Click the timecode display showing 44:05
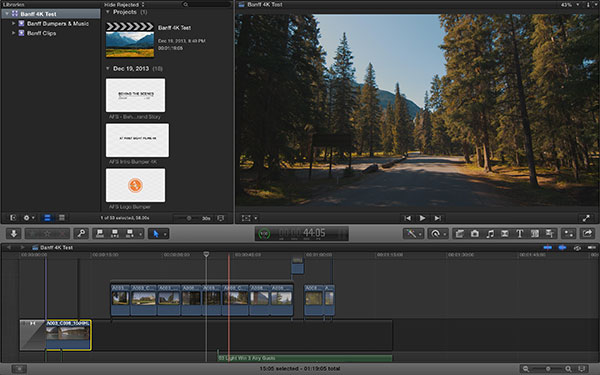Viewport: 600px width, 375px height. [x=302, y=233]
